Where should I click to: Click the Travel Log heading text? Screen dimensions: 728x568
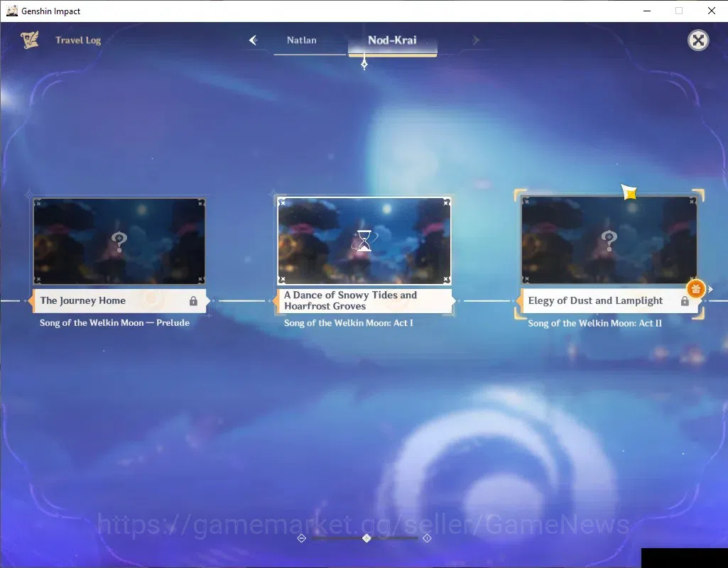[x=78, y=40]
